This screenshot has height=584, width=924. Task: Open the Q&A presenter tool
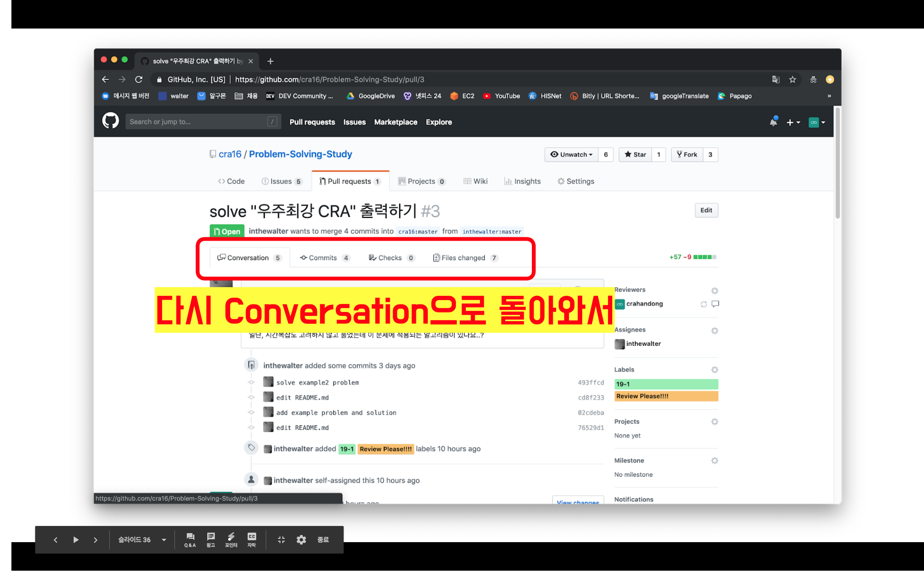point(190,539)
